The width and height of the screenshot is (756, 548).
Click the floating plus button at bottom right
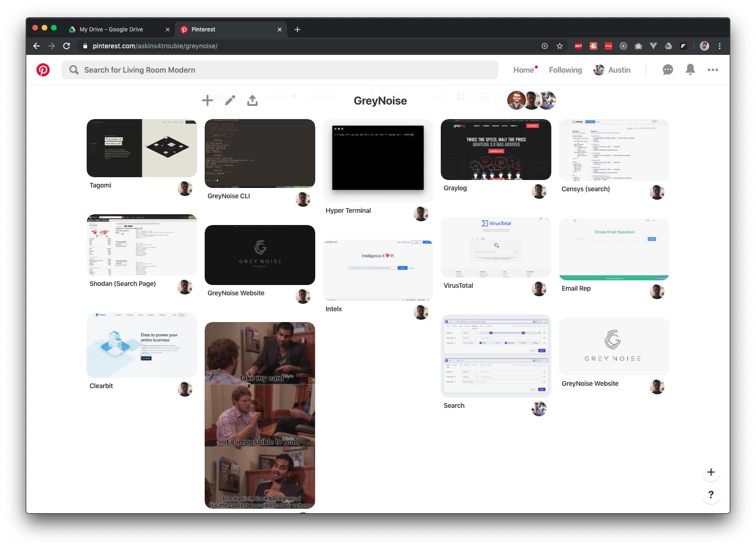711,472
